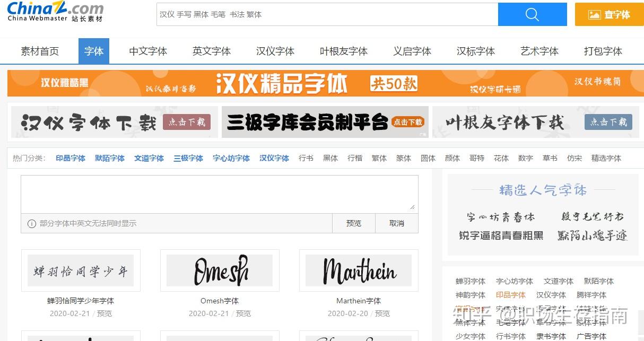Screen dimensions: 644x341
Task: Open the 素材首页 nav item
Action: click(40, 51)
